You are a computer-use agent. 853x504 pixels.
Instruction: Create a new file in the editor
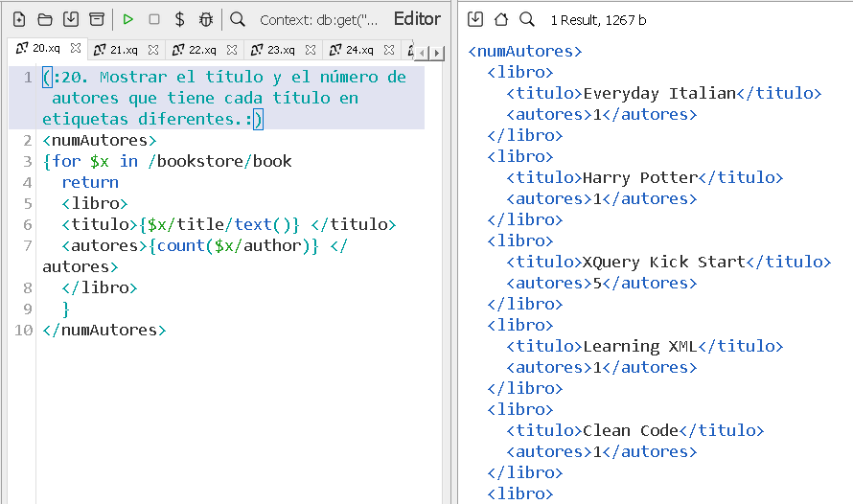click(x=19, y=19)
